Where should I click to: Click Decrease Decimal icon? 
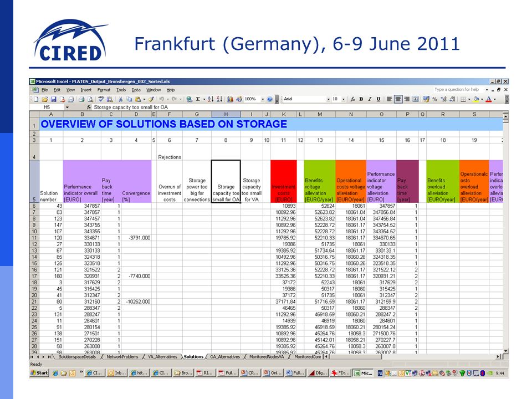pyautogui.click(x=452, y=99)
